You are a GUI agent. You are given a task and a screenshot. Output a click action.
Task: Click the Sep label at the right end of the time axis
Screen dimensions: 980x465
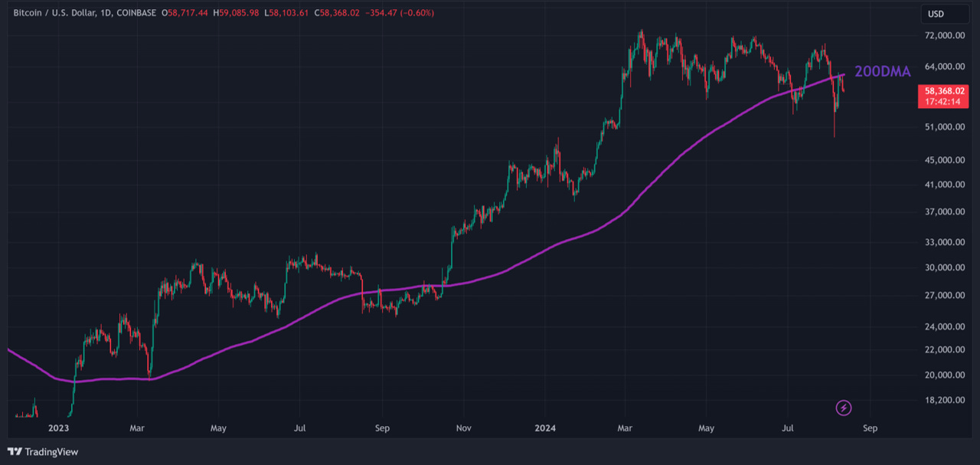coord(870,429)
